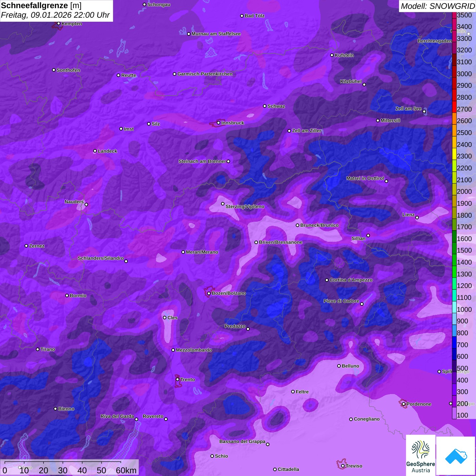The image size is (476, 476).
Task: Click the Modell: SNOWGRID label
Action: click(438, 6)
